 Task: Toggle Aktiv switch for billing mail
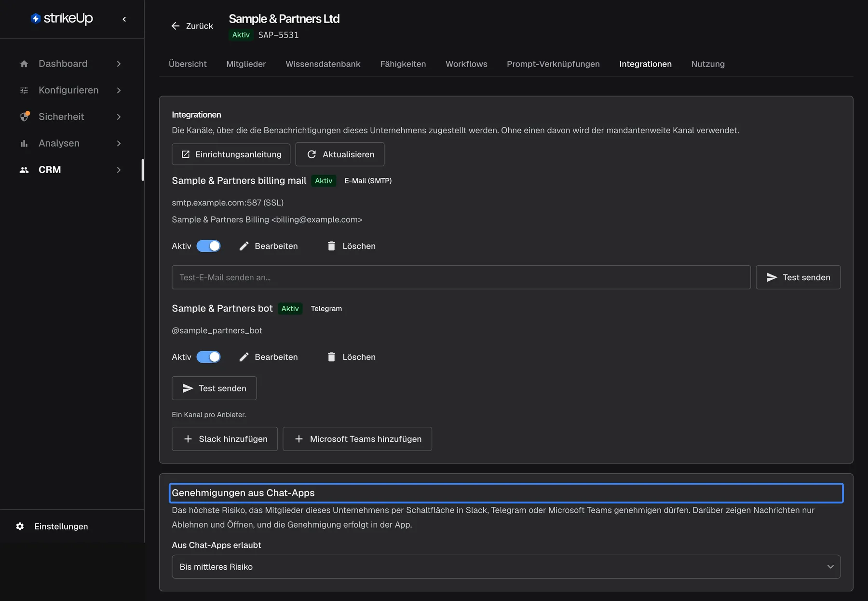[x=208, y=246]
